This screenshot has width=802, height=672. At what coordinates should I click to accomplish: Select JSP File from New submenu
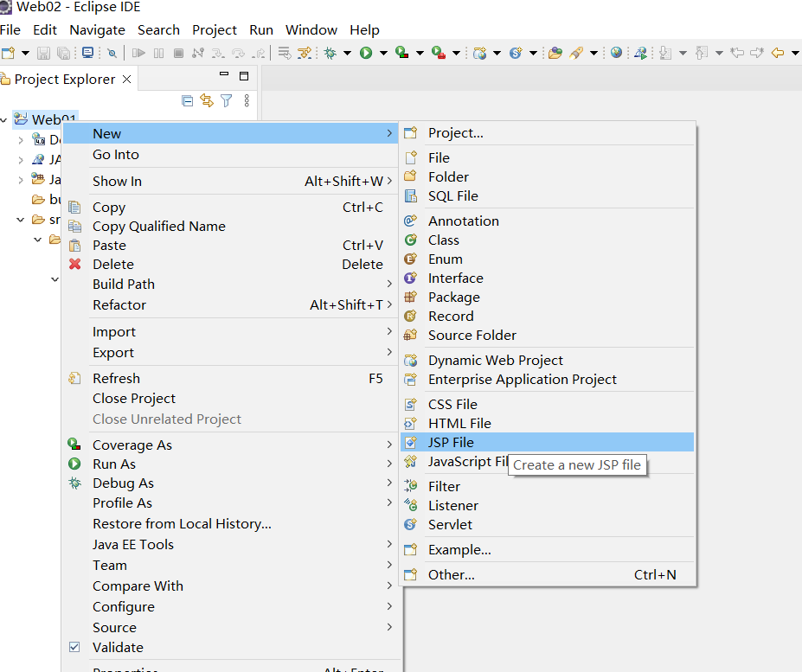pyautogui.click(x=548, y=442)
